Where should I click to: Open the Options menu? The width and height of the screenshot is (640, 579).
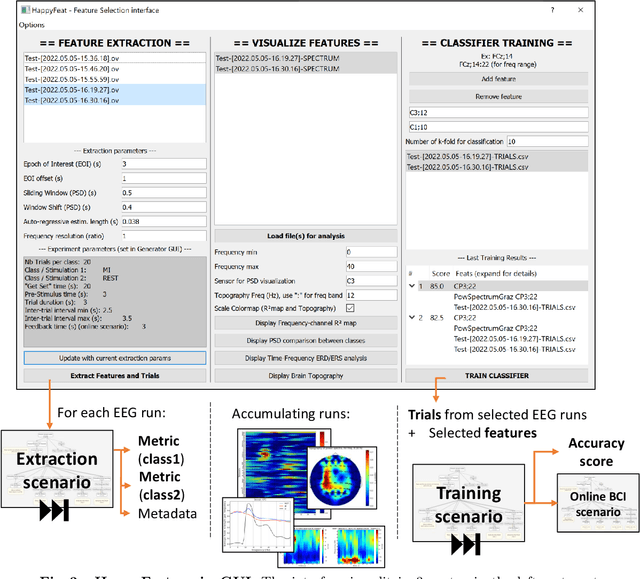click(x=32, y=24)
